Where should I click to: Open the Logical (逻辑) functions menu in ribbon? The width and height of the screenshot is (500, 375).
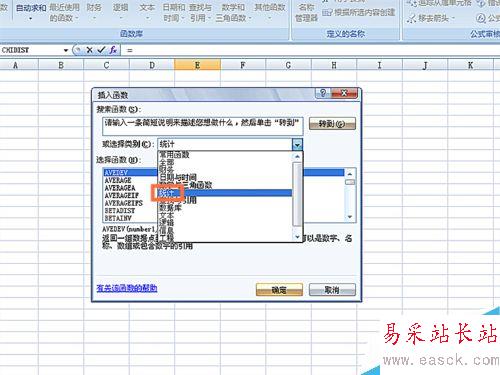[x=120, y=11]
